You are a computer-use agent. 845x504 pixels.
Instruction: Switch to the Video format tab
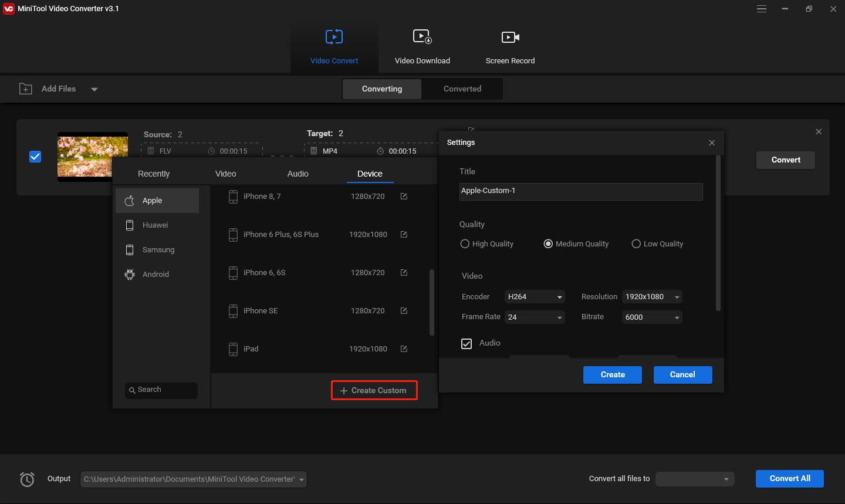click(x=226, y=174)
